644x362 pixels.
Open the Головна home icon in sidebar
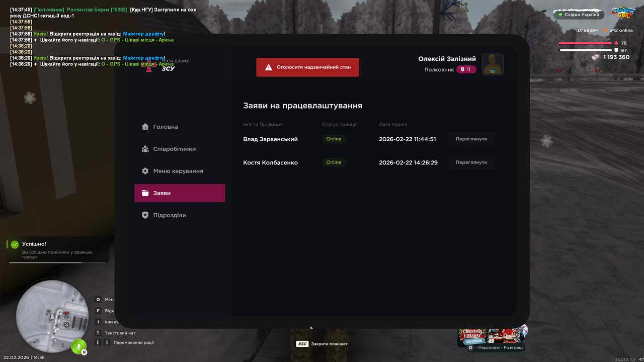[145, 127]
